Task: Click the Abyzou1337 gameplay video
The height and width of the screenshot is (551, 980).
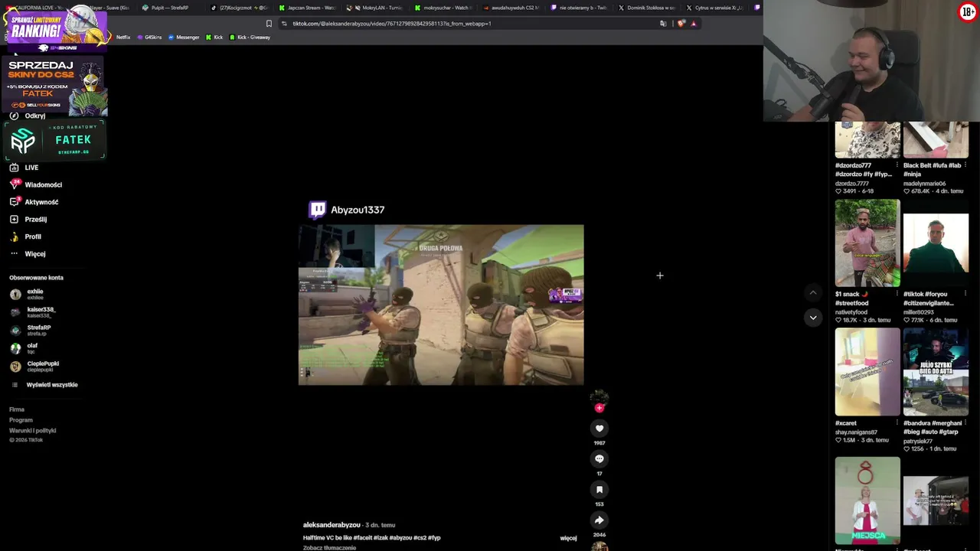Action: point(441,305)
